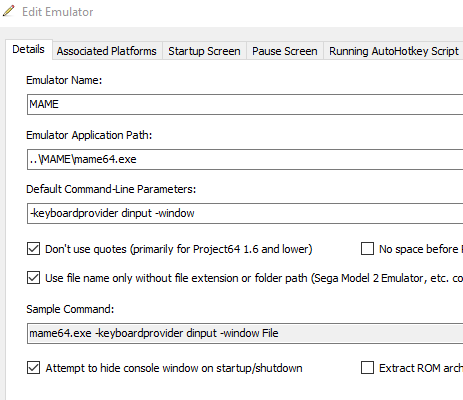The width and height of the screenshot is (463, 400).
Task: Click the Emulator Name label
Action: click(64, 80)
